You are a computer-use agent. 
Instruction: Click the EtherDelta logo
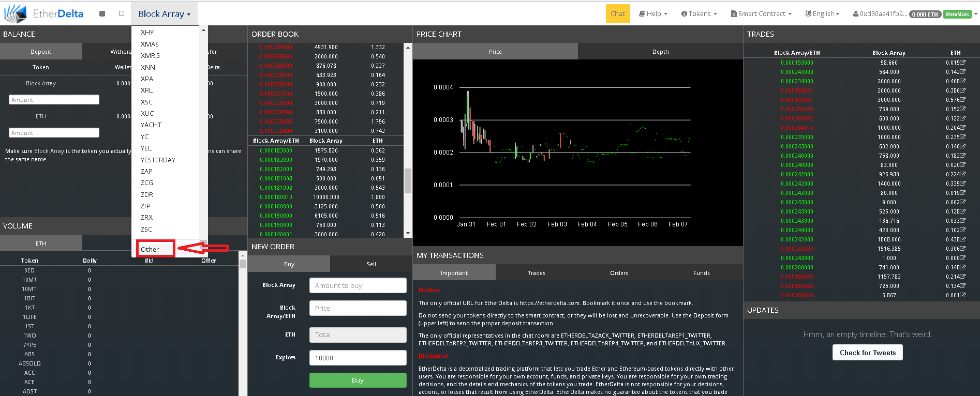43,13
